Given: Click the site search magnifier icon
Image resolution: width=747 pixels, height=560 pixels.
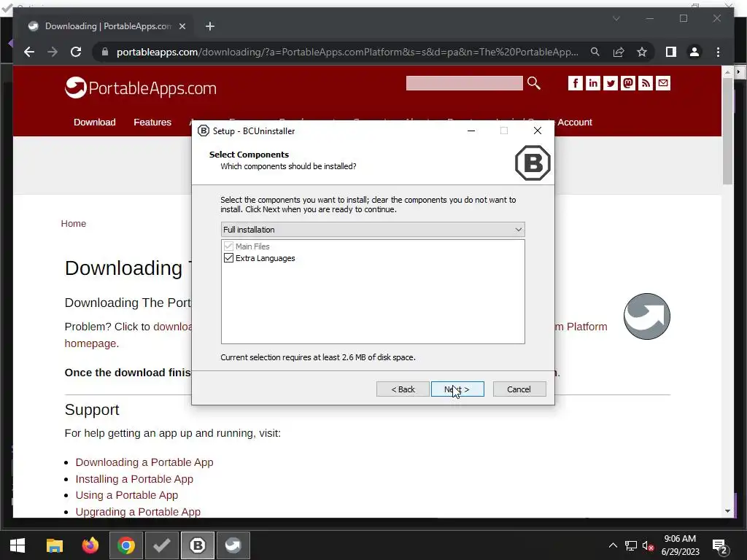Looking at the screenshot, I should coord(533,83).
